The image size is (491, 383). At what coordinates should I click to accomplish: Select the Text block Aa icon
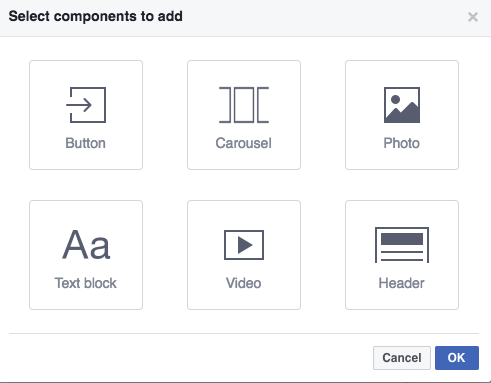pos(86,245)
